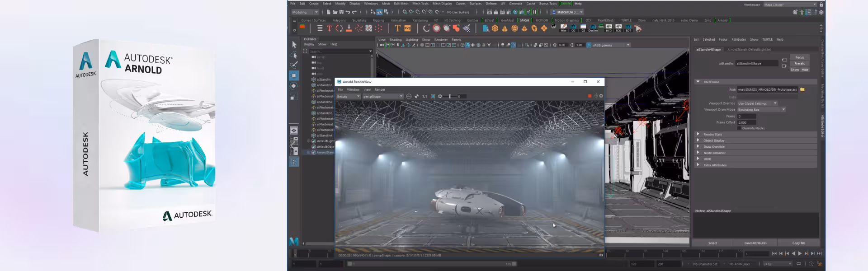868x271 pixels.
Task: Open Viewport Override dropdown
Action: [757, 103]
